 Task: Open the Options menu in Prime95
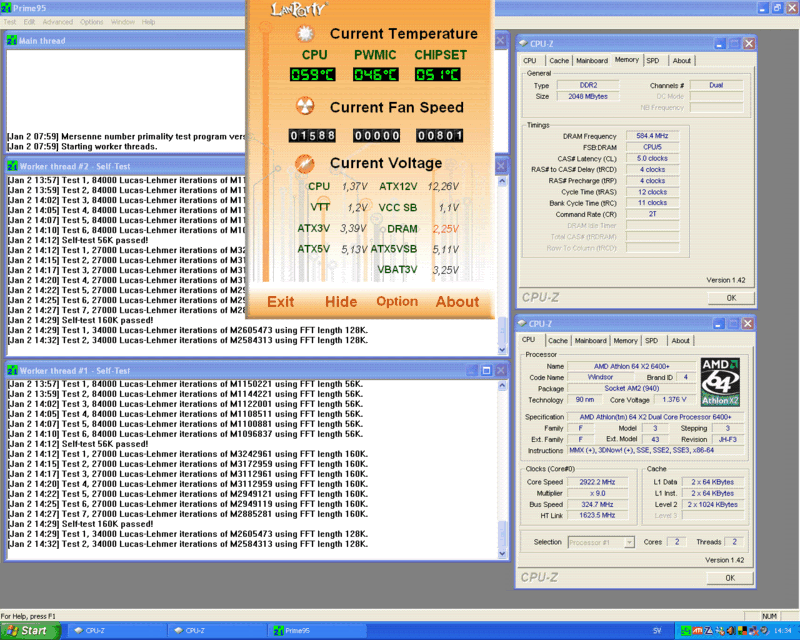click(x=91, y=22)
